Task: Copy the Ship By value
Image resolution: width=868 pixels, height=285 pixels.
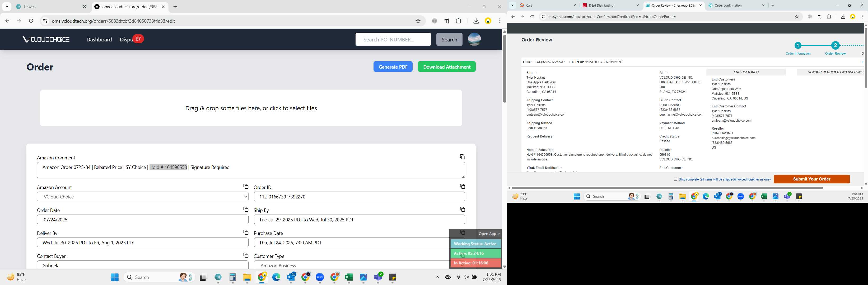Action: pyautogui.click(x=462, y=209)
